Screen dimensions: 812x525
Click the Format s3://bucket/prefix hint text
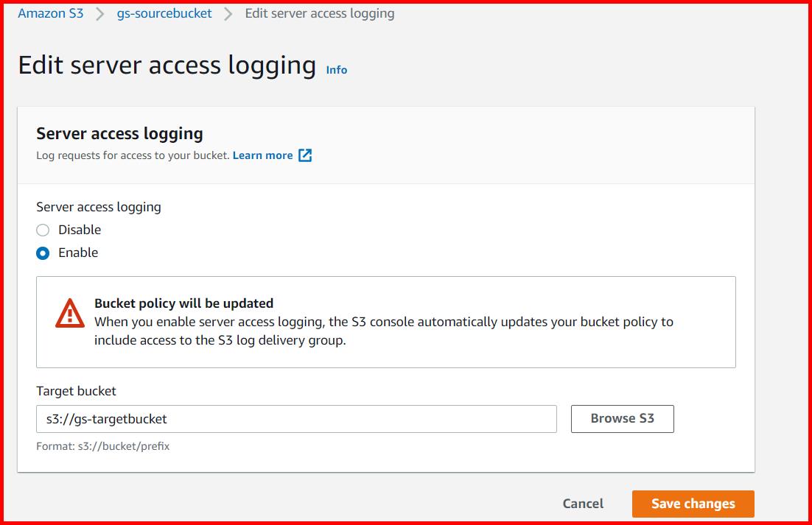pyautogui.click(x=102, y=445)
